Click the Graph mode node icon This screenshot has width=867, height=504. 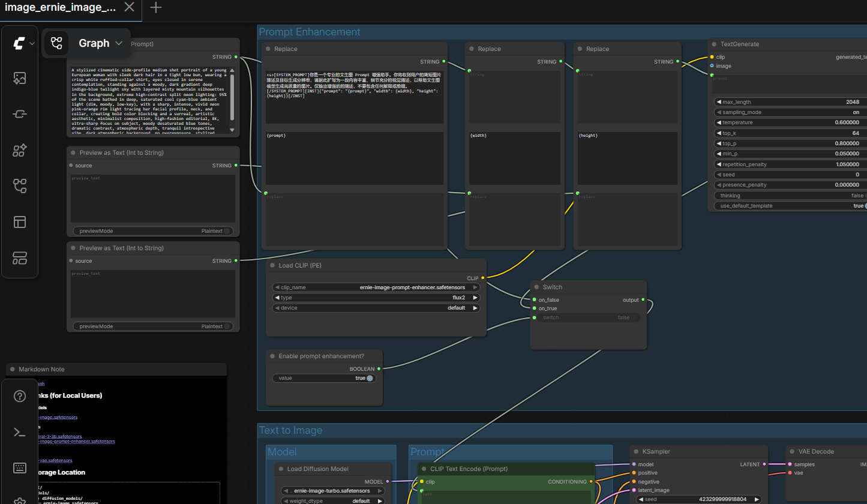(x=57, y=43)
